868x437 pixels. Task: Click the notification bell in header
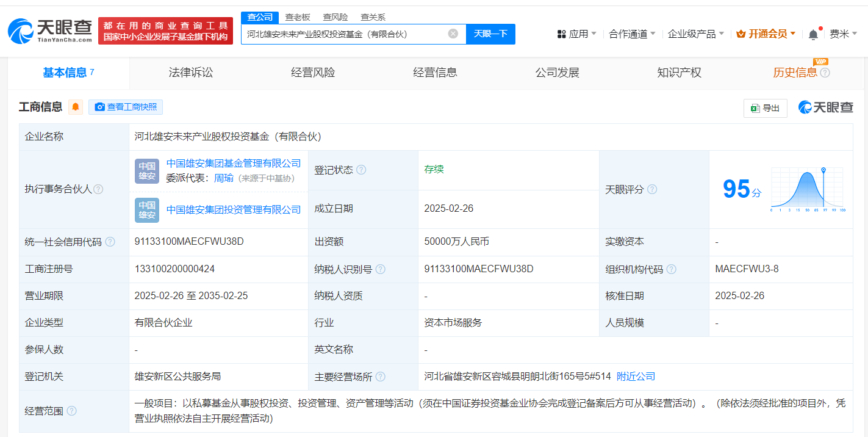click(813, 34)
